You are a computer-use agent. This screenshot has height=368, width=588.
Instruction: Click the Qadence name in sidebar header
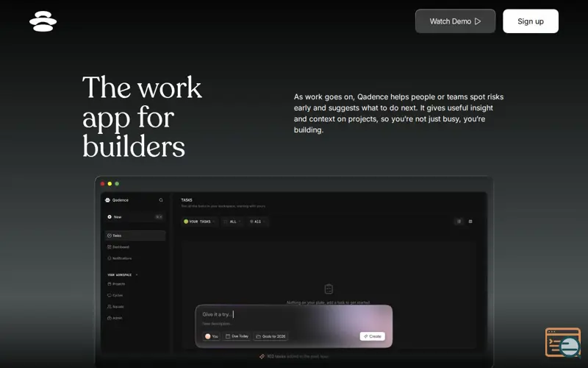click(x=121, y=200)
